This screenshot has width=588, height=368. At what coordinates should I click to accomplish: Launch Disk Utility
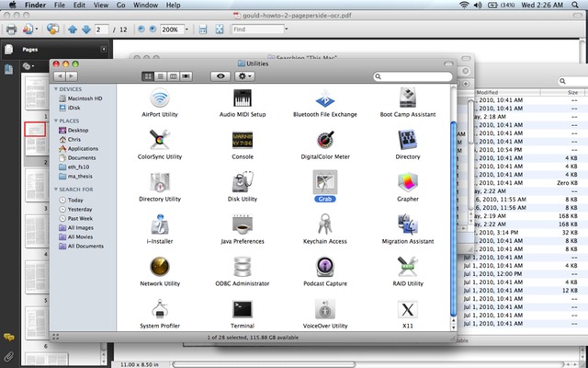click(x=243, y=182)
